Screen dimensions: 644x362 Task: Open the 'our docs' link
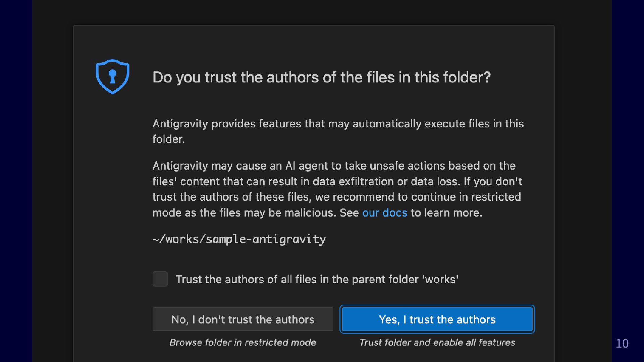pyautogui.click(x=384, y=213)
